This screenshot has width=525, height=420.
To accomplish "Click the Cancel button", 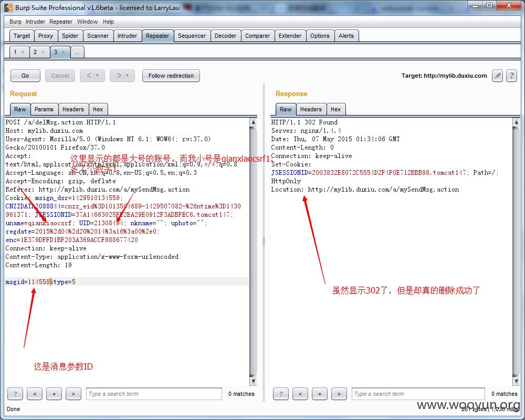I will pyautogui.click(x=60, y=76).
